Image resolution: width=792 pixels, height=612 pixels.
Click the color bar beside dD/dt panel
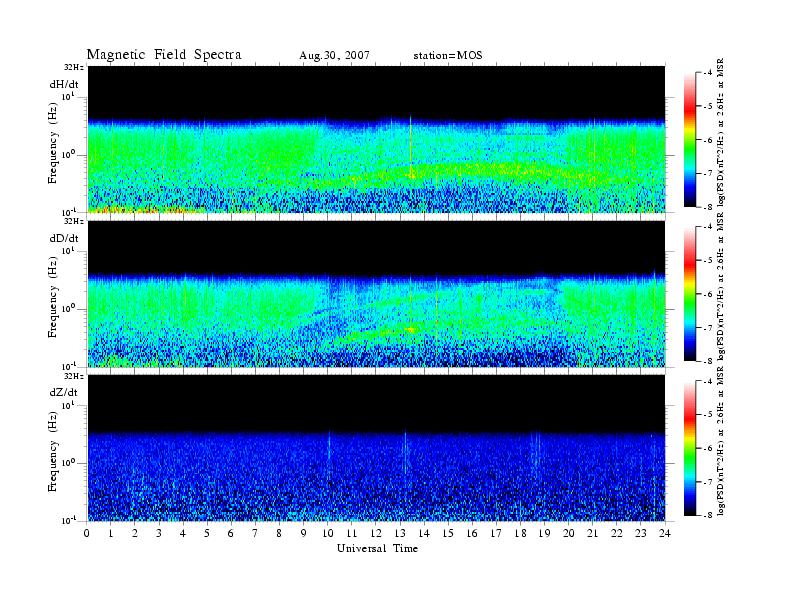point(689,294)
